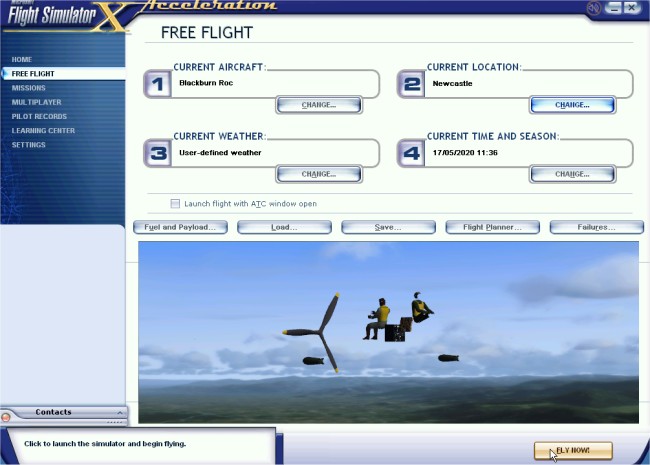Viewport: 650px width, 465px height.
Task: Change the current location
Action: tap(572, 105)
